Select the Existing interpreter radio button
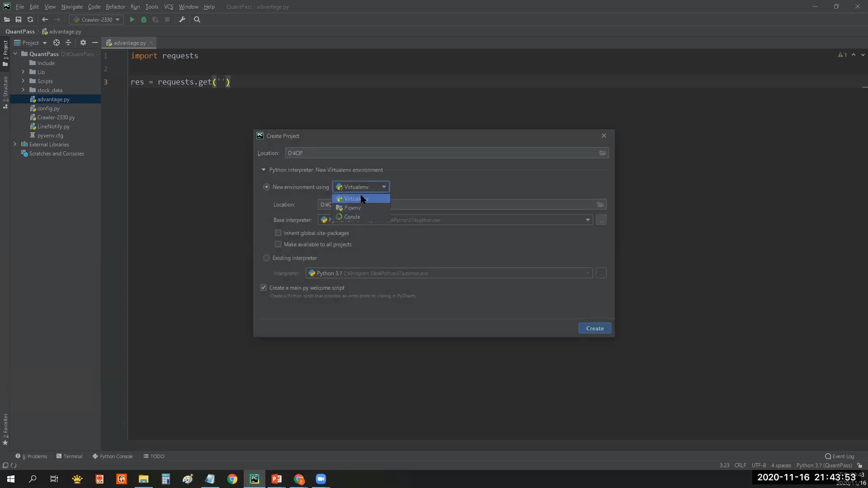 pyautogui.click(x=266, y=258)
